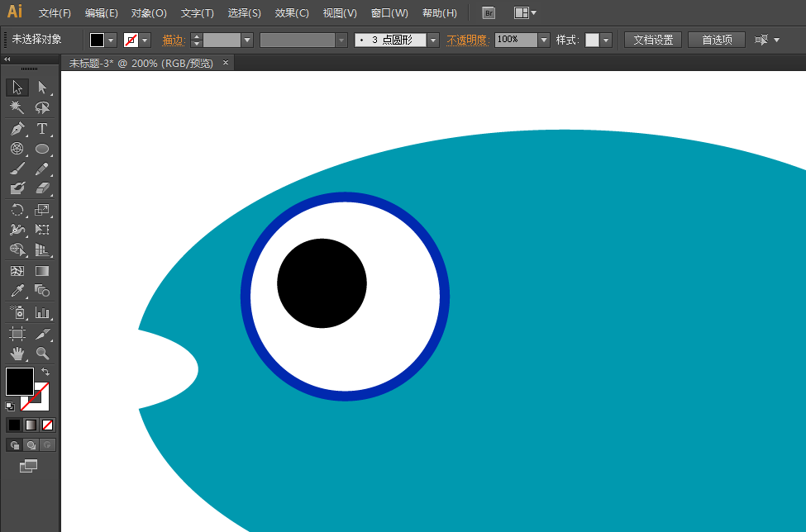Select the Type tool
Screen dimensions: 806x532
(42, 129)
